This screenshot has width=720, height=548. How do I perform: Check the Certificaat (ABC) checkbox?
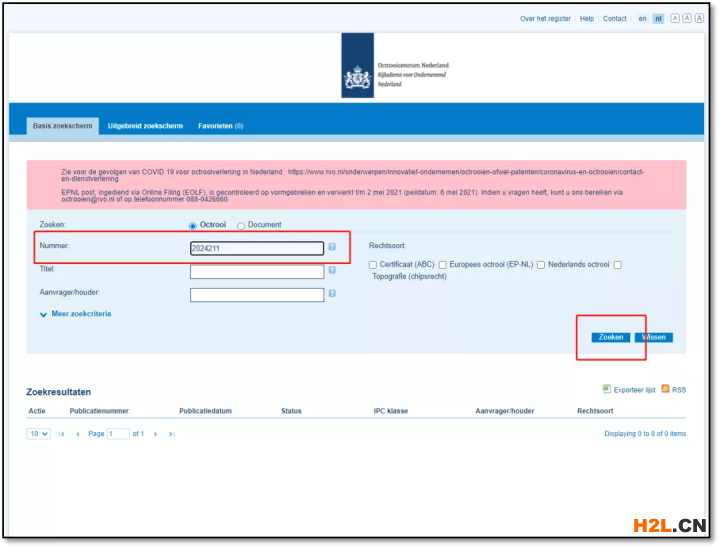[x=373, y=265]
